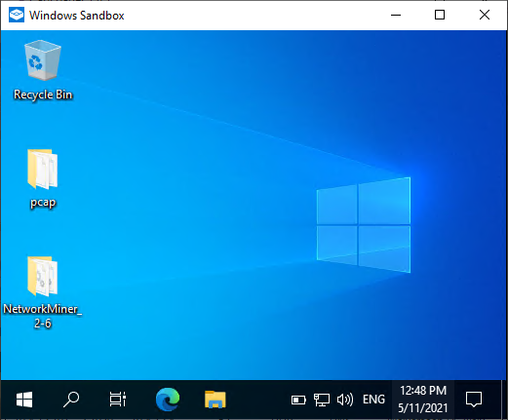
Task: Open volume speaker tray icon
Action: click(345, 400)
